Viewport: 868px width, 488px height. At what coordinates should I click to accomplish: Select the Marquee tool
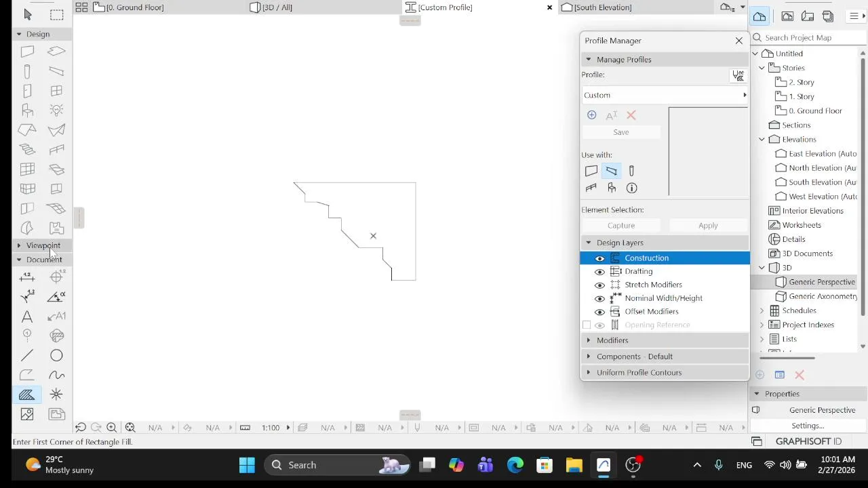pos(57,14)
